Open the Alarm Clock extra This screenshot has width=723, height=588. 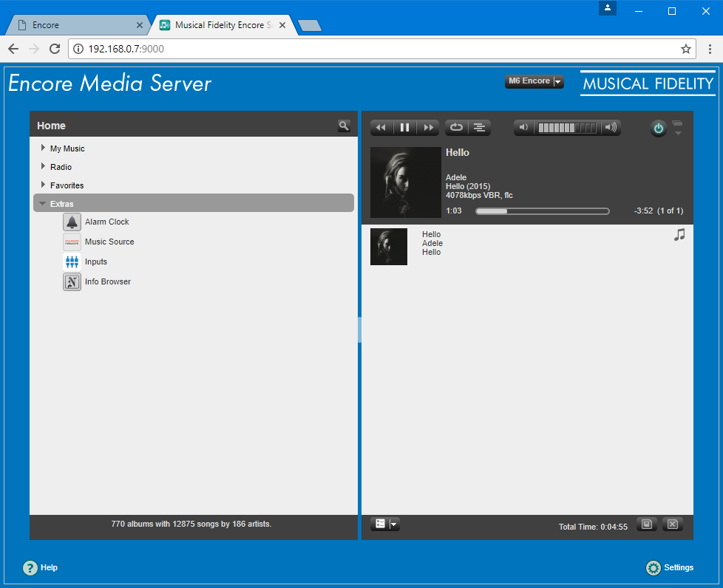click(106, 222)
